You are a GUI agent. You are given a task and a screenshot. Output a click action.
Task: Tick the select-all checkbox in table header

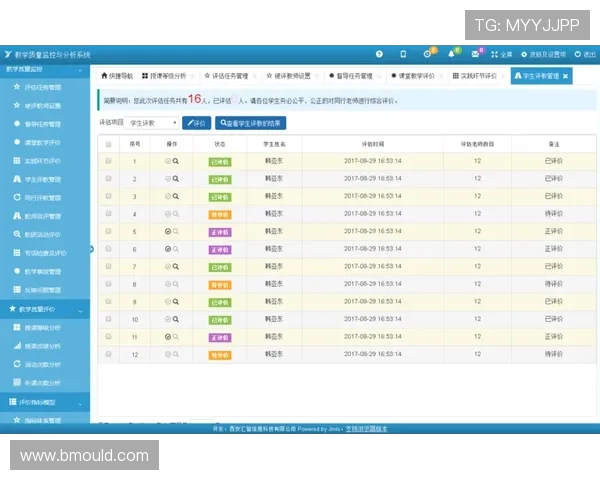[109, 144]
